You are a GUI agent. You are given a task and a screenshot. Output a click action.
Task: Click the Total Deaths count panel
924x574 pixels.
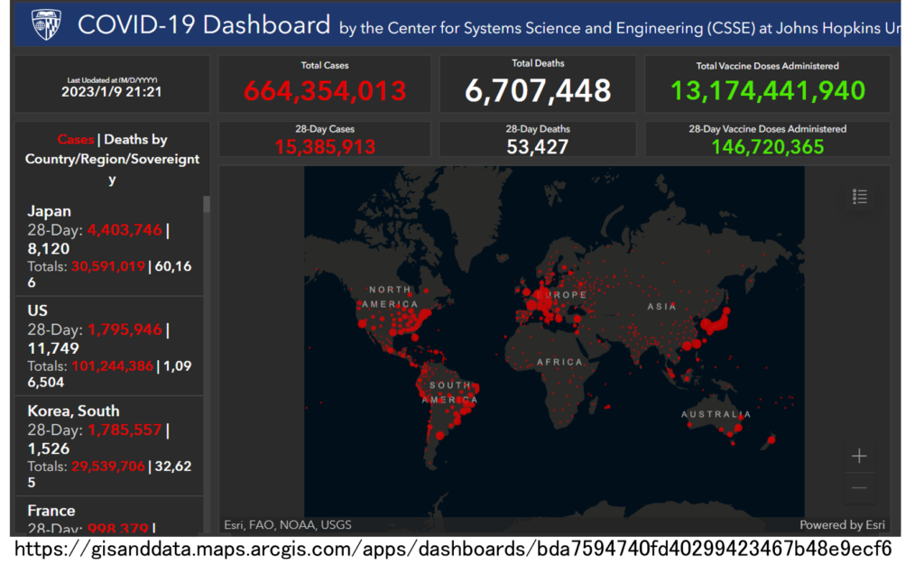(x=538, y=84)
